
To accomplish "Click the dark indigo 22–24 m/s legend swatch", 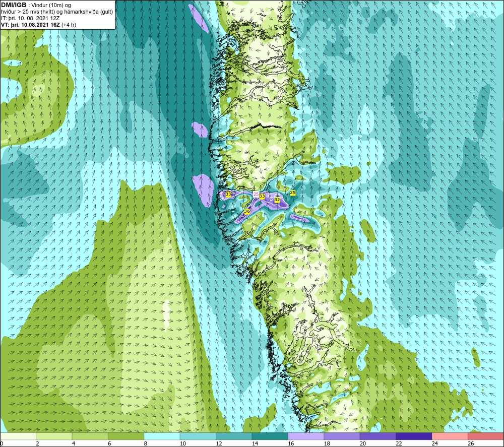I will (x=414, y=436).
